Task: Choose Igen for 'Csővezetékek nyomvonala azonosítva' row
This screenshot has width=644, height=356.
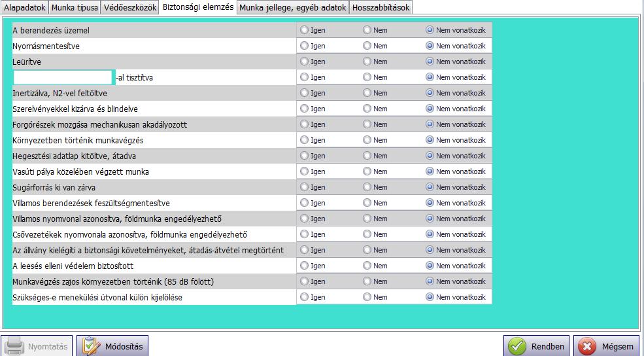Action: (x=313, y=234)
